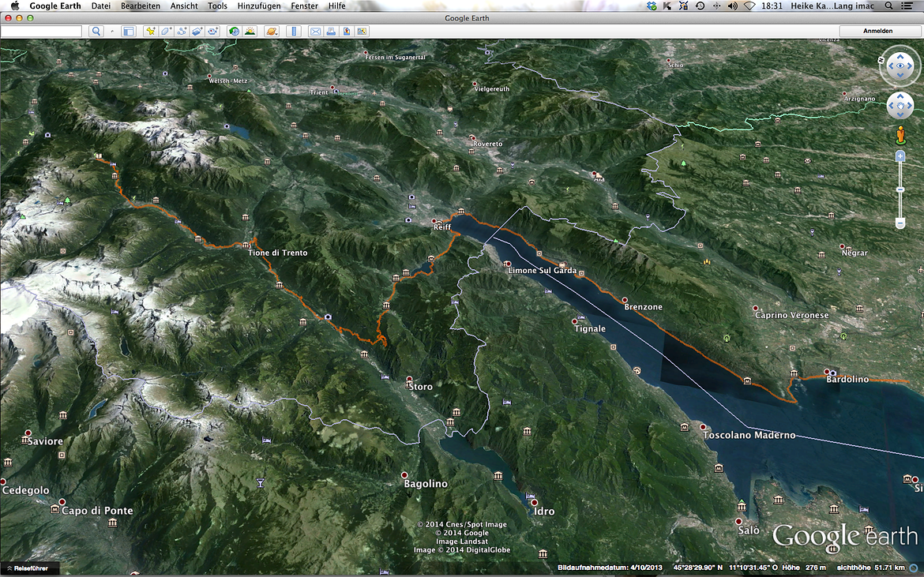Click the Bardolino place label
The height and width of the screenshot is (577, 924).
[847, 379]
